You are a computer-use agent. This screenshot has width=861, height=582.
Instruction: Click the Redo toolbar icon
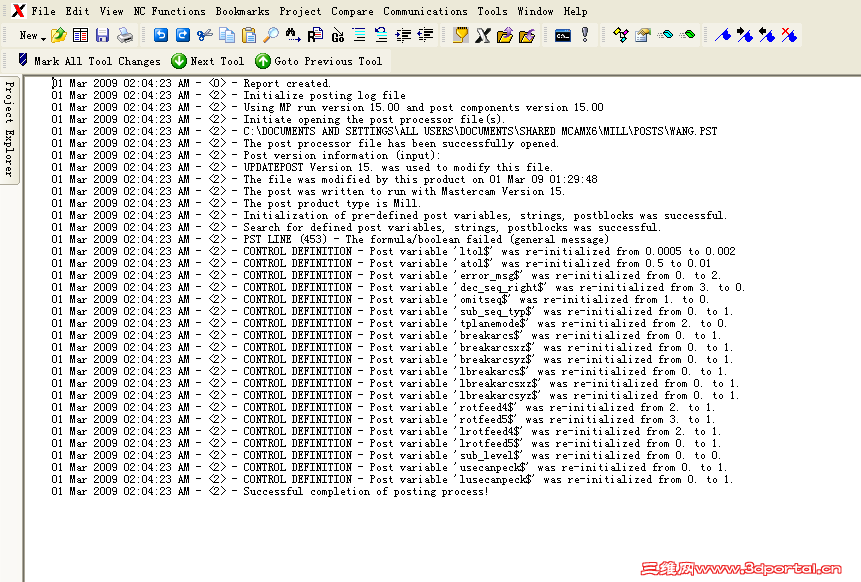pos(184,34)
